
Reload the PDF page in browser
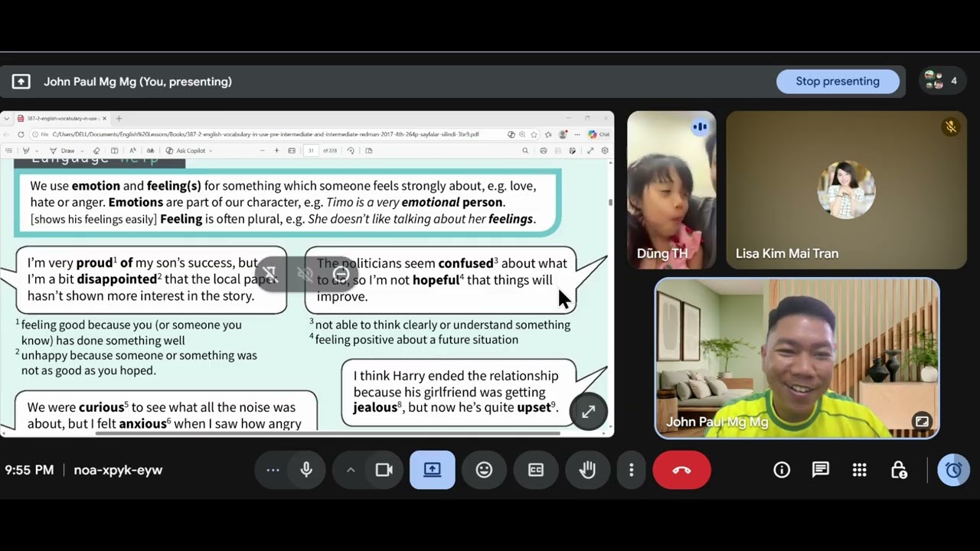point(21,135)
